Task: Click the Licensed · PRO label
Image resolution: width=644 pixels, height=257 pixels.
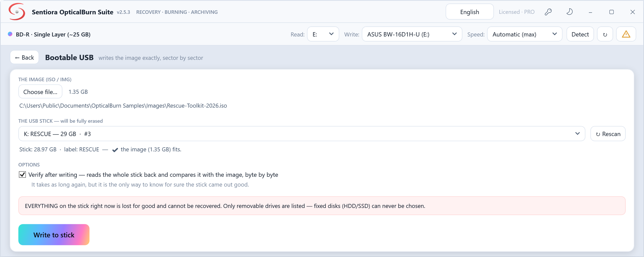Action: [x=517, y=12]
